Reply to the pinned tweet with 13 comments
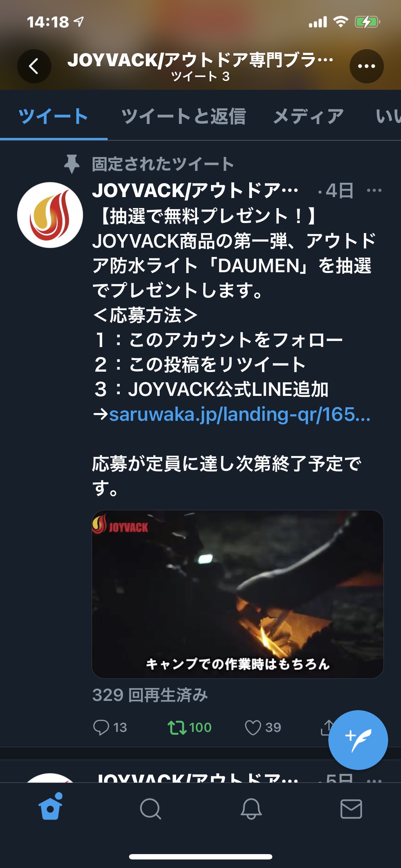The width and height of the screenshot is (401, 868). (110, 727)
